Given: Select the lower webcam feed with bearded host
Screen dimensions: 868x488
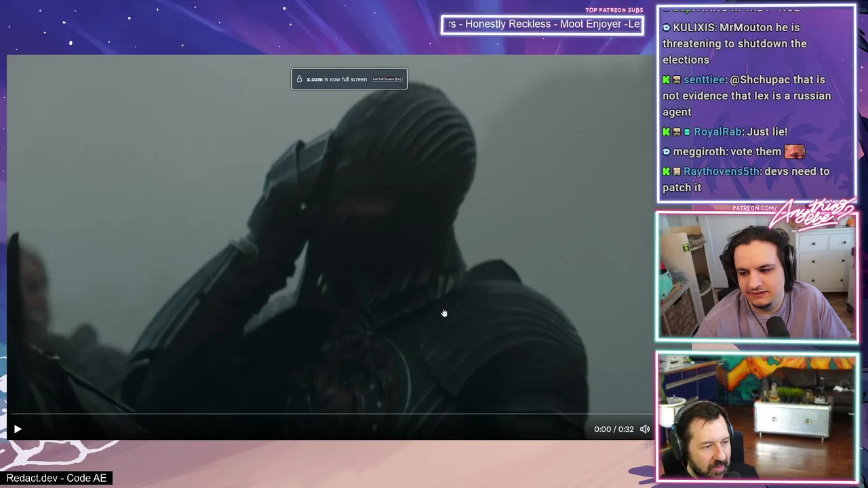Looking at the screenshot, I should 757,416.
